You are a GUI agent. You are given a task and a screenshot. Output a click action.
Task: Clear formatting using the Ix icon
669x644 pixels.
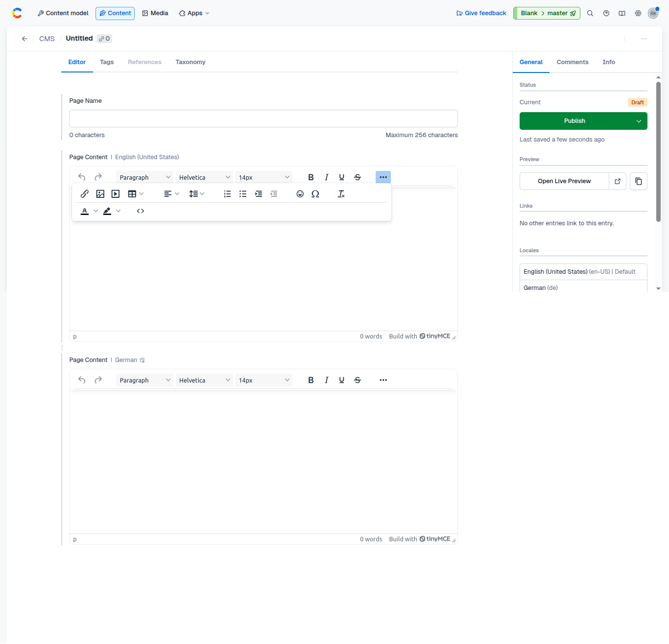[341, 193]
